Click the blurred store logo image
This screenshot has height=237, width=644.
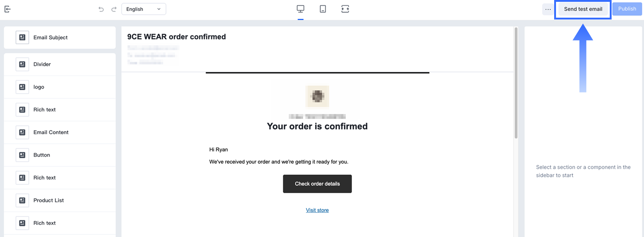[x=317, y=96]
